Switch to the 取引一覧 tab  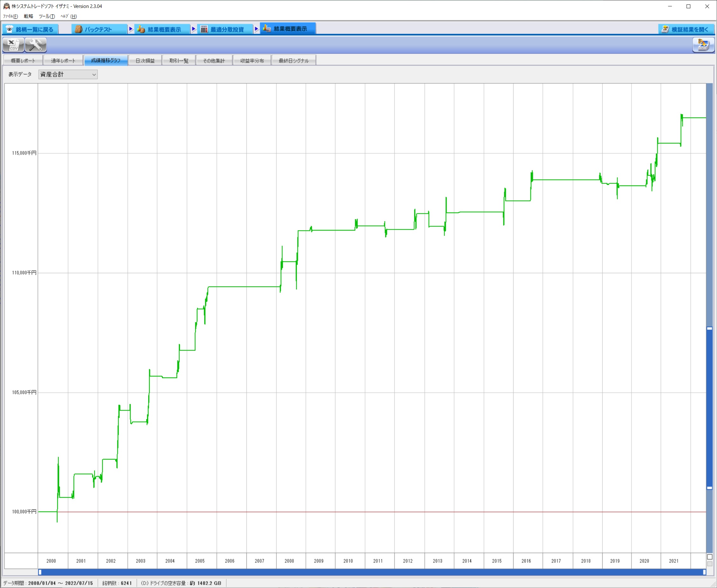click(x=179, y=61)
